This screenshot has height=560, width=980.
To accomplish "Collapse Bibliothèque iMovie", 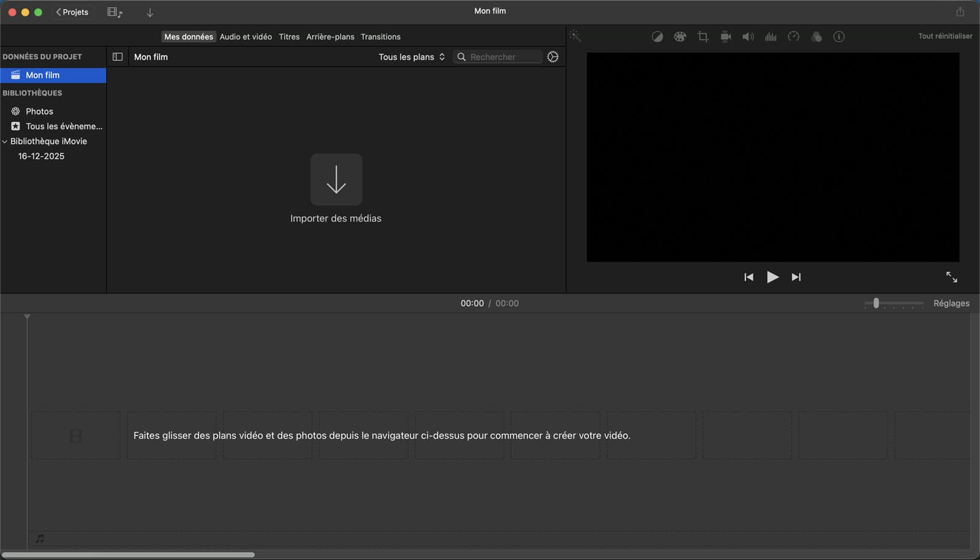I will pos(5,142).
